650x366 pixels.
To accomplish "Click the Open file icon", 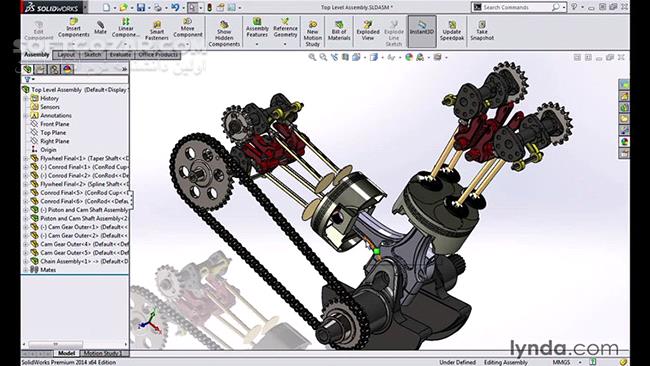I will coord(124,7).
